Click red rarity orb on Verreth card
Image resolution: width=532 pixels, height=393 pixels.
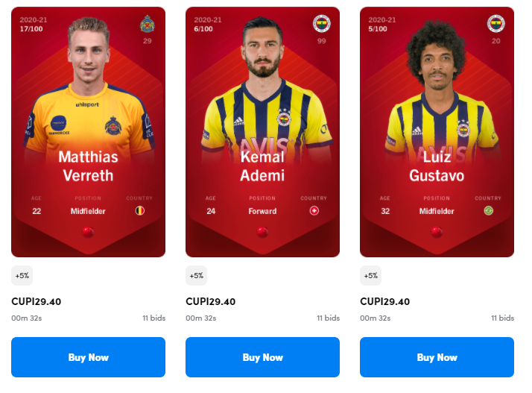coord(88,232)
